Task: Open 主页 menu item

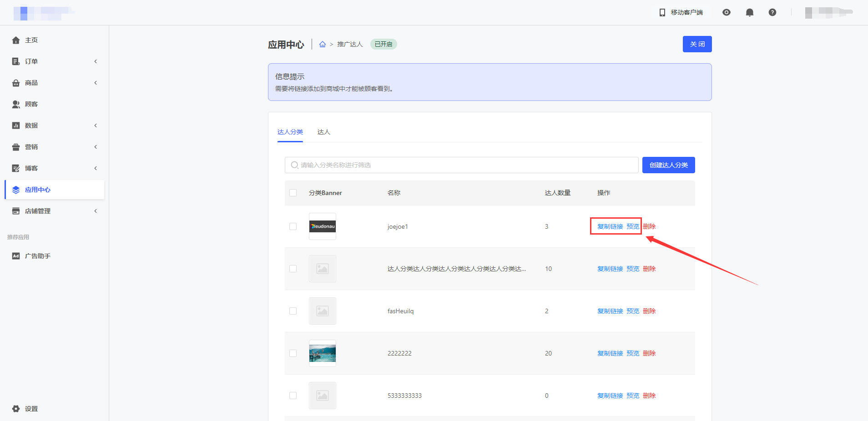Action: click(x=55, y=40)
